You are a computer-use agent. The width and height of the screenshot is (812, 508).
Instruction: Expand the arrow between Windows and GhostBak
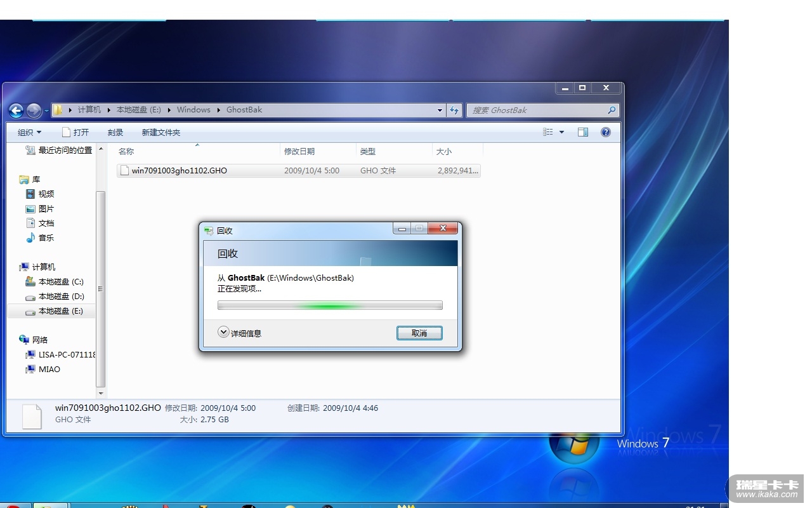(219, 110)
